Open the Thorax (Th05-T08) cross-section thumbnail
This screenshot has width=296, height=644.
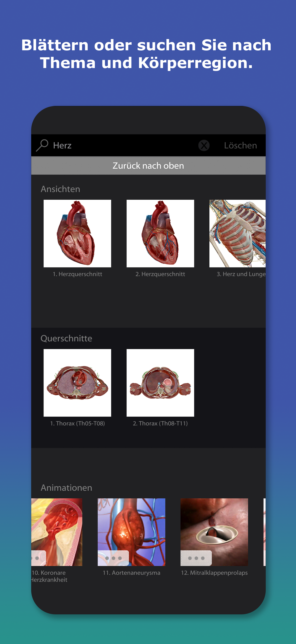[x=77, y=383]
